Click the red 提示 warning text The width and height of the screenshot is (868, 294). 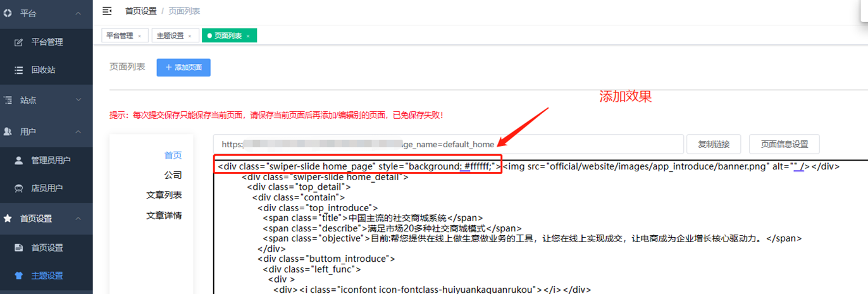276,115
